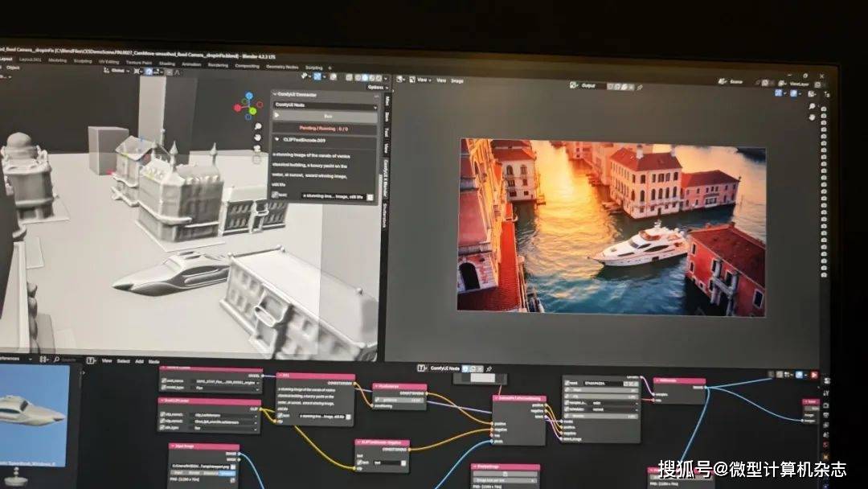Open the ComfyUI Node tree dropdown in the sidebar
This screenshot has width=868, height=489.
[x=325, y=105]
